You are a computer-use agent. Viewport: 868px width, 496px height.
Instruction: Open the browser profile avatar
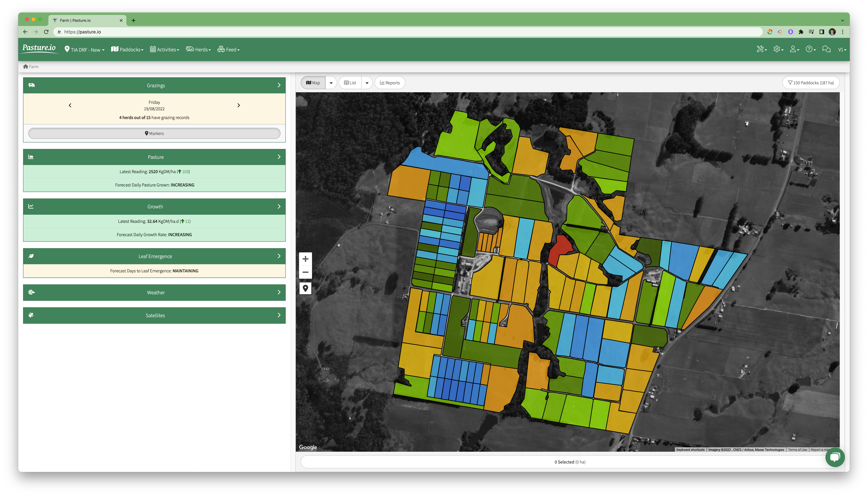click(832, 32)
